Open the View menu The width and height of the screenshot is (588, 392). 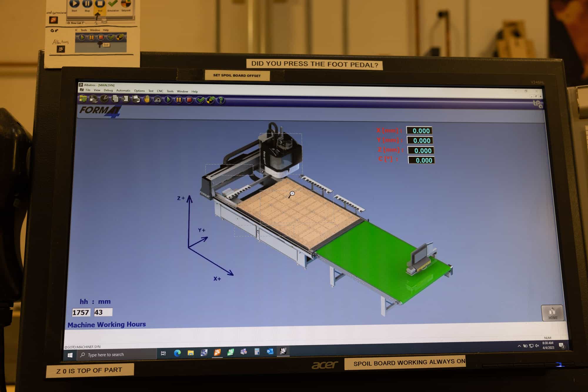tap(97, 90)
